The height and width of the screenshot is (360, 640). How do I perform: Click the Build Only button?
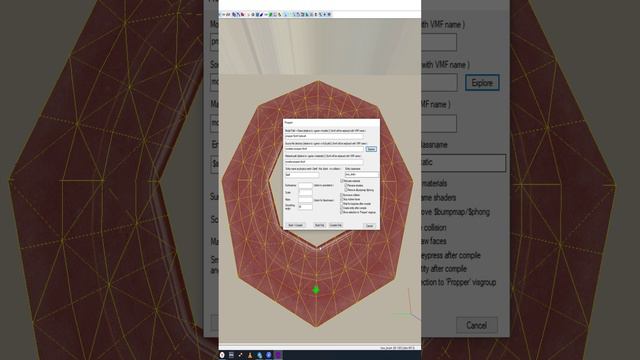pyautogui.click(x=319, y=225)
